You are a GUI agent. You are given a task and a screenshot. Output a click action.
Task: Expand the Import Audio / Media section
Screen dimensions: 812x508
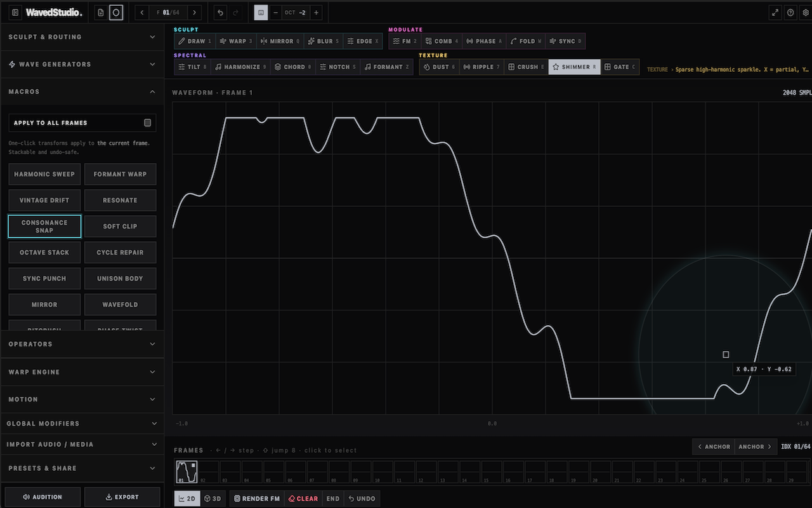82,444
